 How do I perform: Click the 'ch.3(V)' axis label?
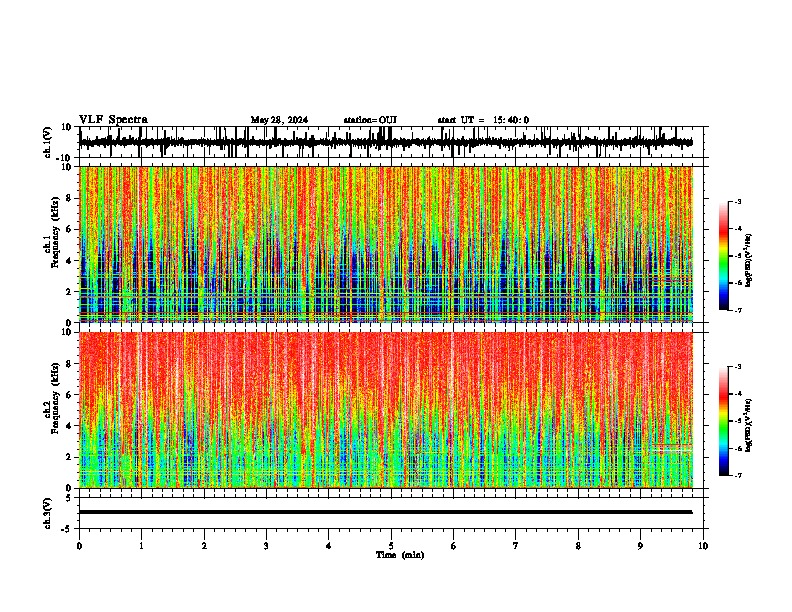[x=48, y=513]
